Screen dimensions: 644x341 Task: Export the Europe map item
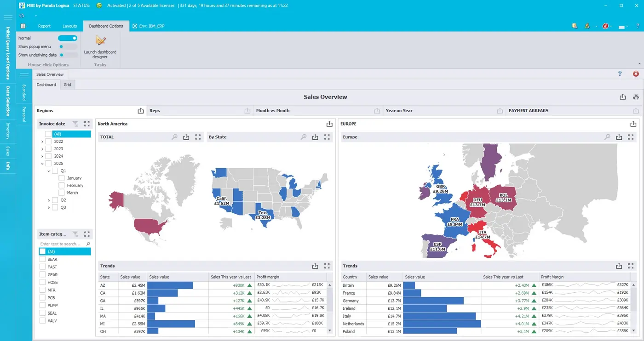(619, 137)
